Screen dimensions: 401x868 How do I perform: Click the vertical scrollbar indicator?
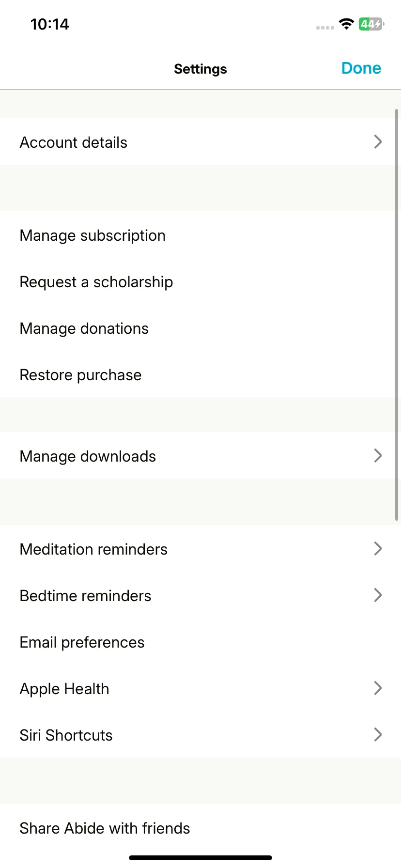(397, 315)
